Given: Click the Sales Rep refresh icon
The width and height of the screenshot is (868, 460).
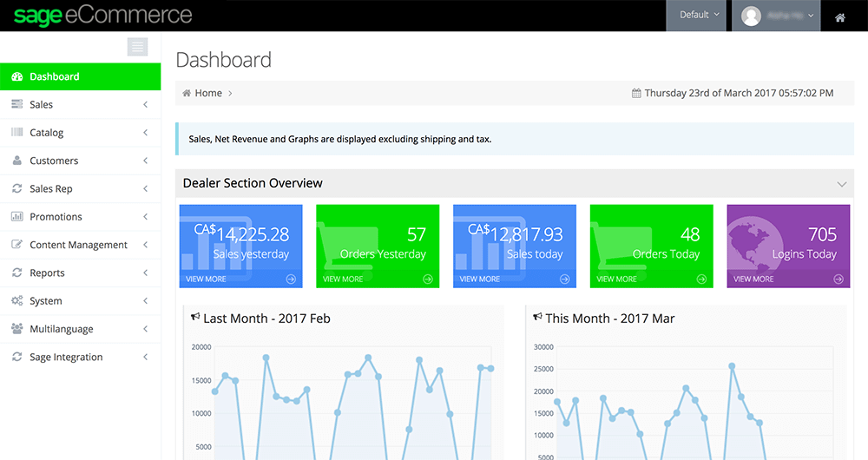Looking at the screenshot, I should (17, 188).
